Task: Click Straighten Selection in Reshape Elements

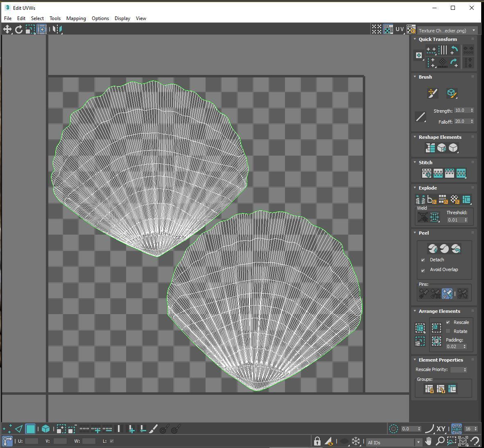Action: (x=430, y=148)
